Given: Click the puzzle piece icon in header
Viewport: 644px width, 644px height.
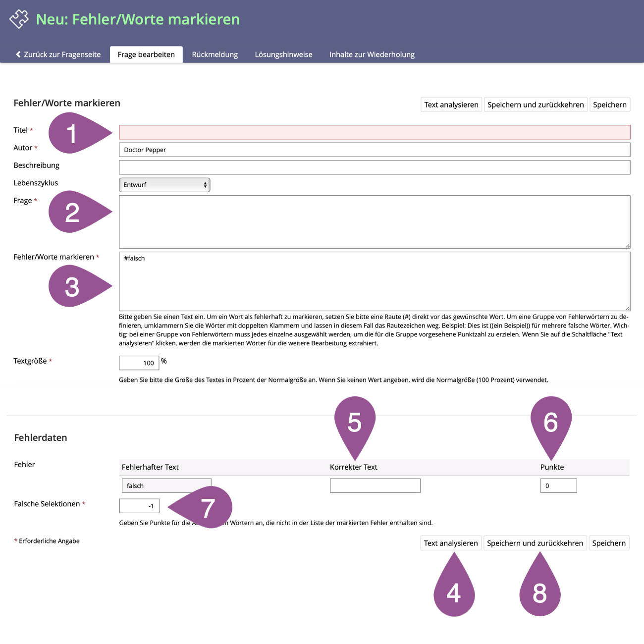Looking at the screenshot, I should pos(19,19).
